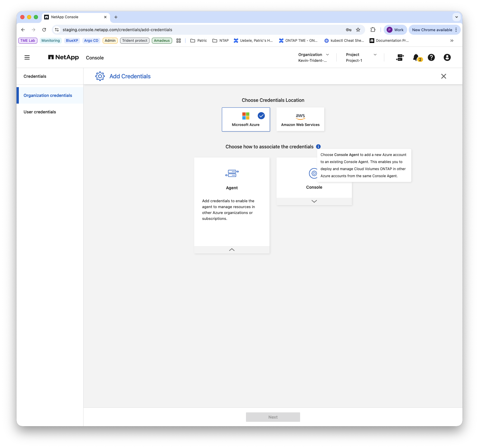Click the Agent server icon
The width and height of the screenshot is (479, 448).
[232, 173]
